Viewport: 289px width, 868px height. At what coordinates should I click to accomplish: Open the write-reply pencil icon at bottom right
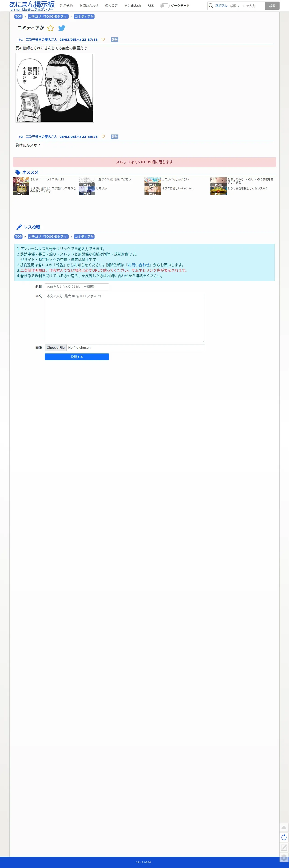[x=284, y=847]
